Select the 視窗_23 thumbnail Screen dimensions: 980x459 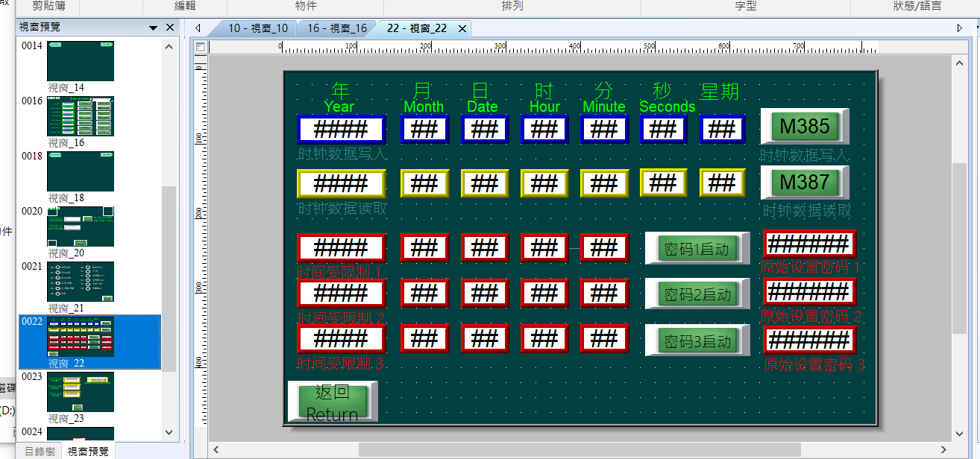[x=81, y=392]
